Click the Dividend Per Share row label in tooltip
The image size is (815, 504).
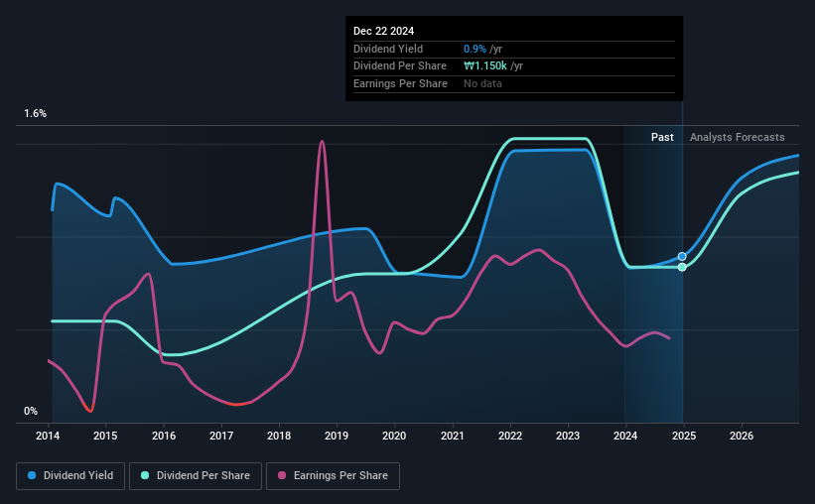click(x=400, y=66)
